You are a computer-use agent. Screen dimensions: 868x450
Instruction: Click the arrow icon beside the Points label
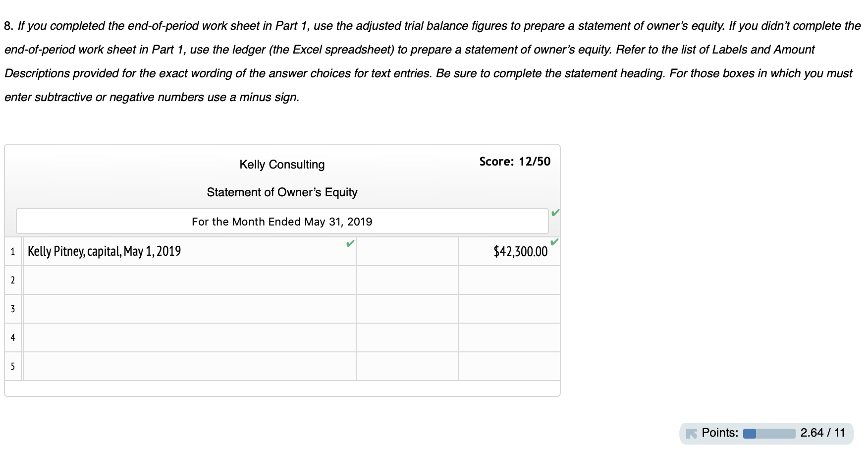[692, 433]
